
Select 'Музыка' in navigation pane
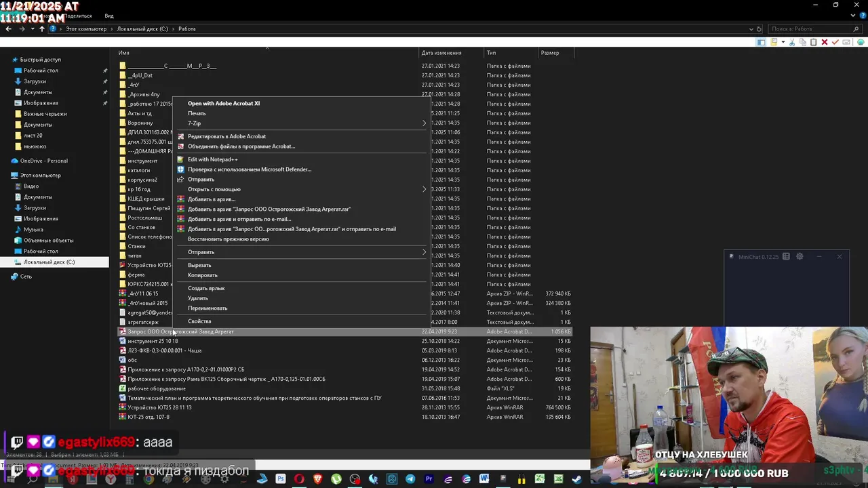pos(33,230)
